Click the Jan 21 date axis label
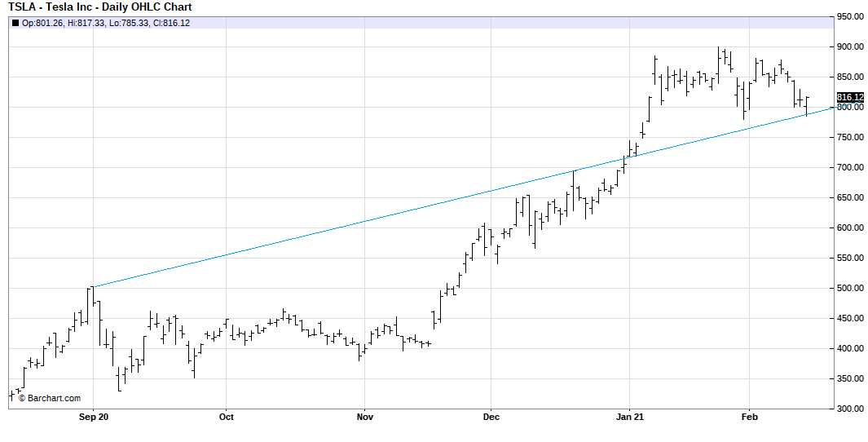868x442 pixels. 629,417
